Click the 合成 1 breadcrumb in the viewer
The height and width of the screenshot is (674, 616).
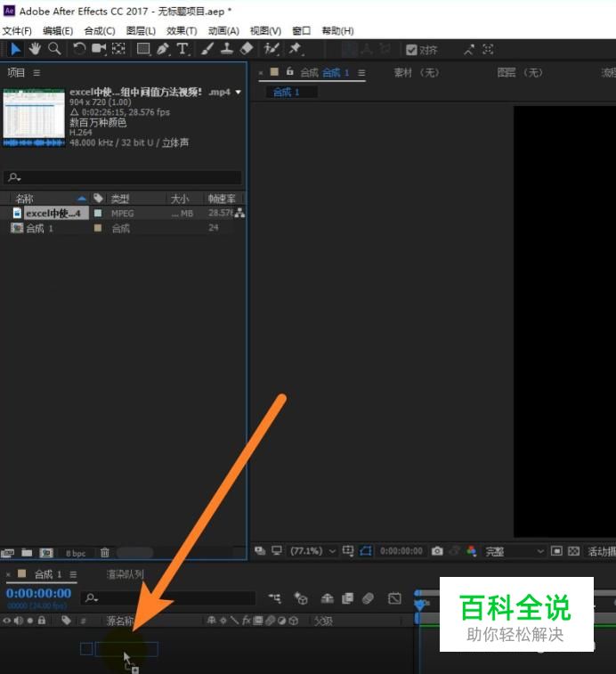pyautogui.click(x=286, y=92)
